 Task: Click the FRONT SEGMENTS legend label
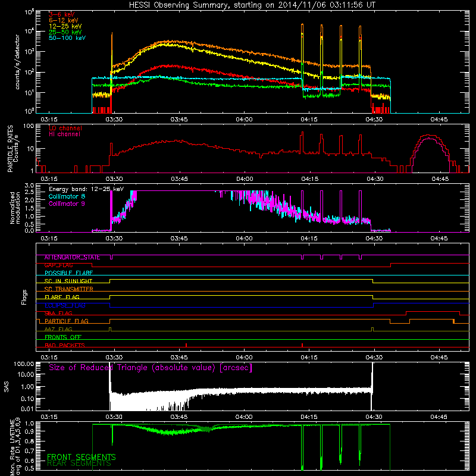(82, 457)
